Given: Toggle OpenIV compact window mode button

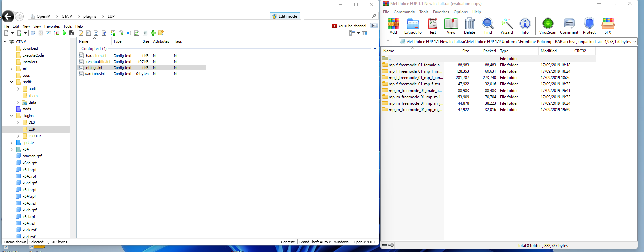Looking at the screenshot, I should point(374,26).
